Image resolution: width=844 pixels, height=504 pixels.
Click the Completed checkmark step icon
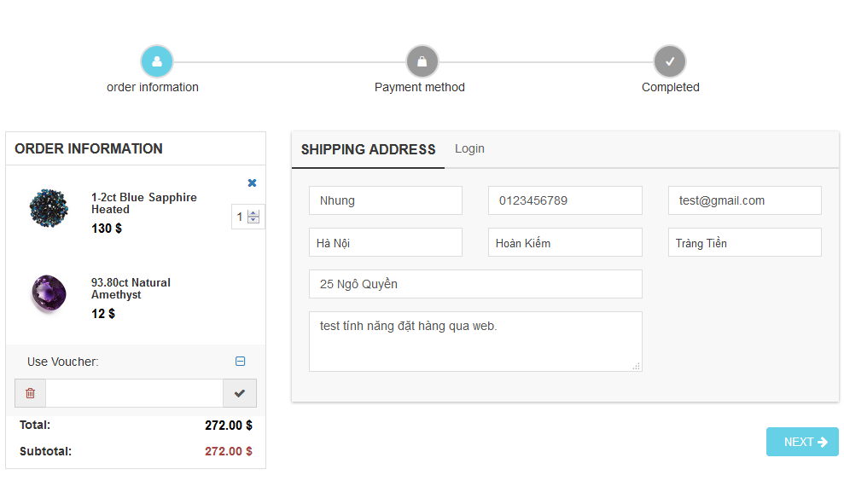670,61
